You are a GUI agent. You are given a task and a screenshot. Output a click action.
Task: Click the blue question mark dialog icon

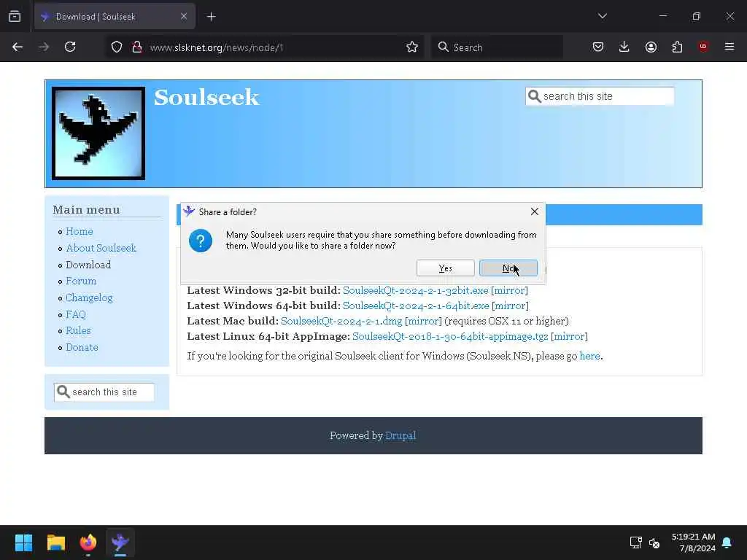pos(201,241)
